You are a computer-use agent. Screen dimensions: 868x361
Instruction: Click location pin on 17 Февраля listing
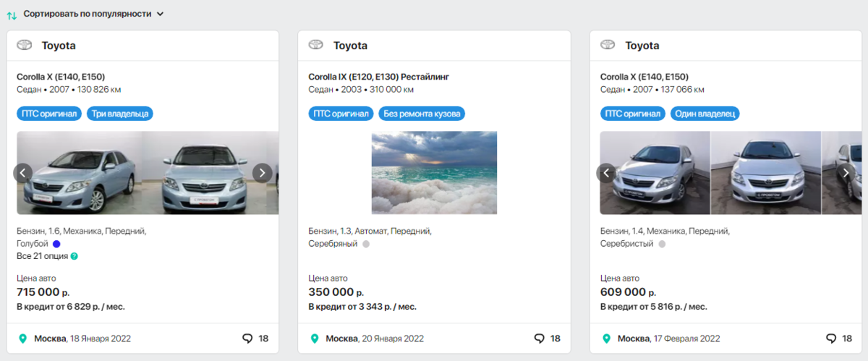(606, 339)
